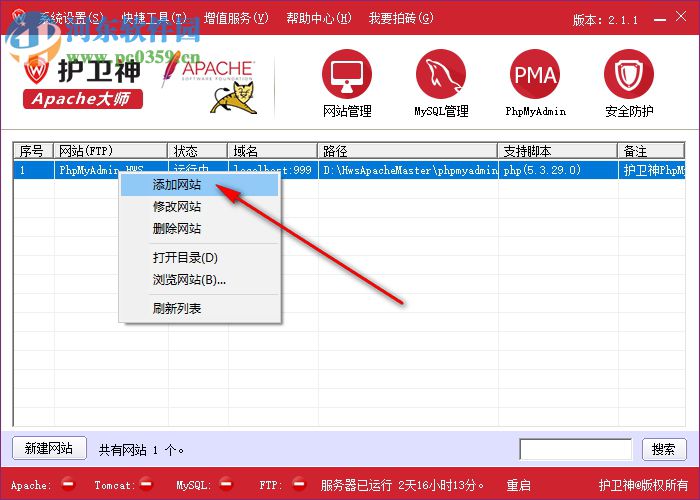
Task: Choose 添加网站 from the context menu
Action: click(x=200, y=185)
